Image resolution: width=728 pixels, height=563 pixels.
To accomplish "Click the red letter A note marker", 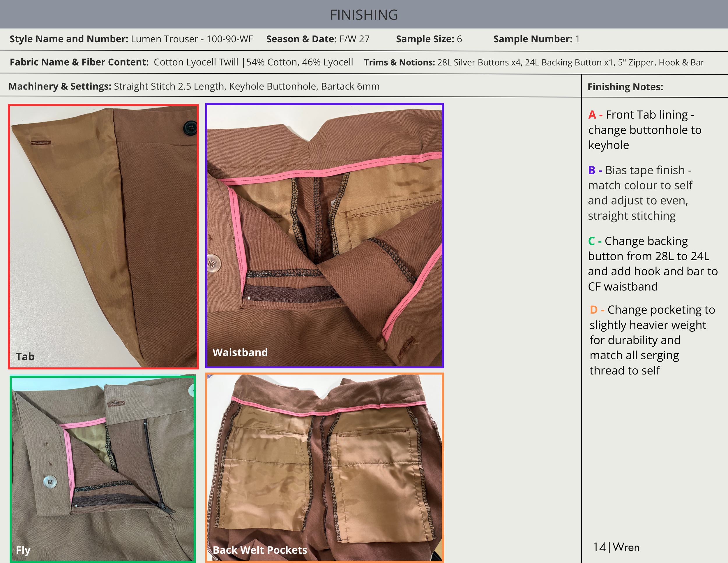I will coord(592,115).
